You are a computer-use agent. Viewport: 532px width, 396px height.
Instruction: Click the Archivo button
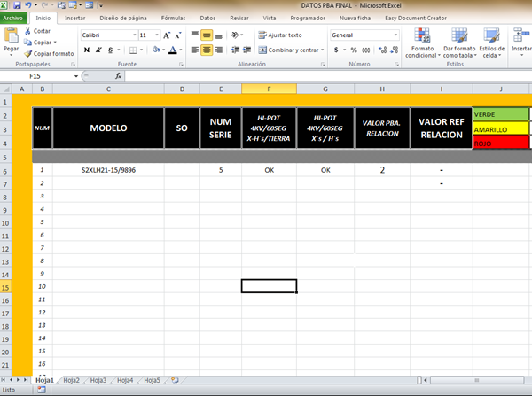click(x=14, y=17)
